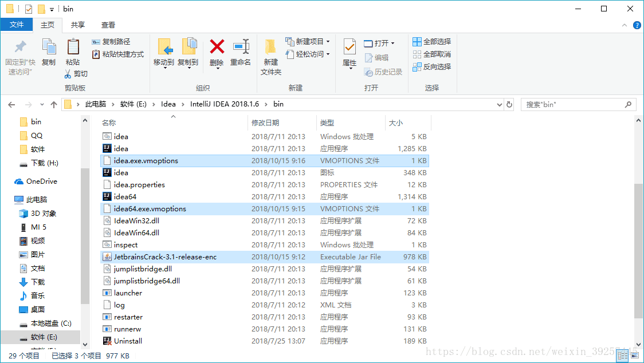Click the Up one level arrow
The width and height of the screenshot is (644, 363).
click(54, 105)
